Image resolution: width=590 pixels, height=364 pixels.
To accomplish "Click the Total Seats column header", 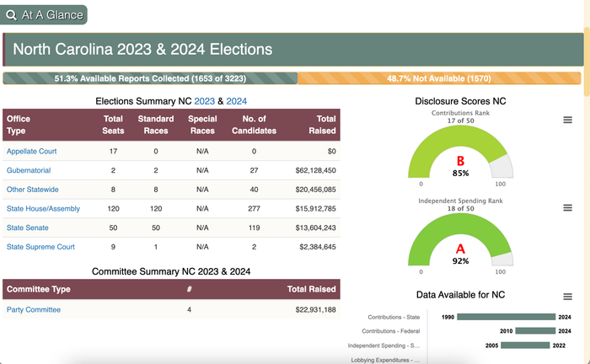I will pos(113,125).
